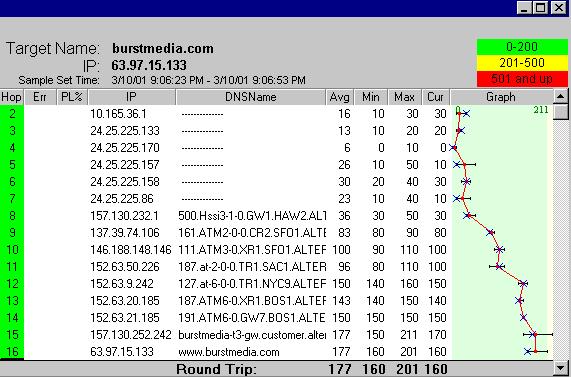Click hop number 2 cell
Viewport: 571px width, 377px height.
click(x=12, y=114)
